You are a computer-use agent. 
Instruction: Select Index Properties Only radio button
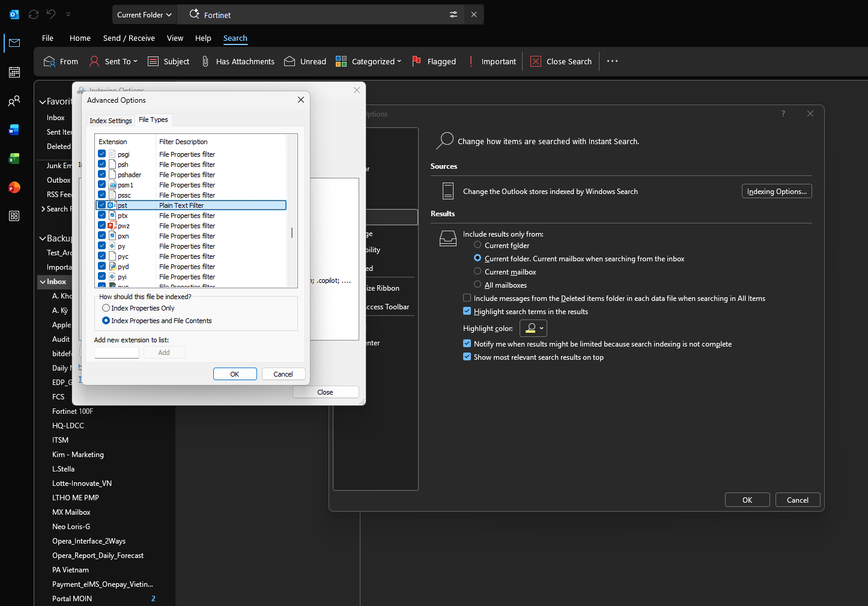[x=106, y=308]
